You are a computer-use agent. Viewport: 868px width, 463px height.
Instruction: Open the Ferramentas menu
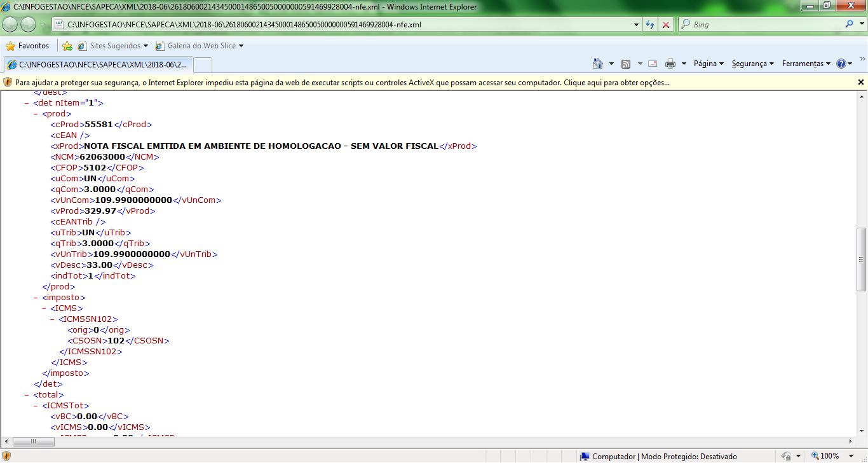tap(806, 64)
